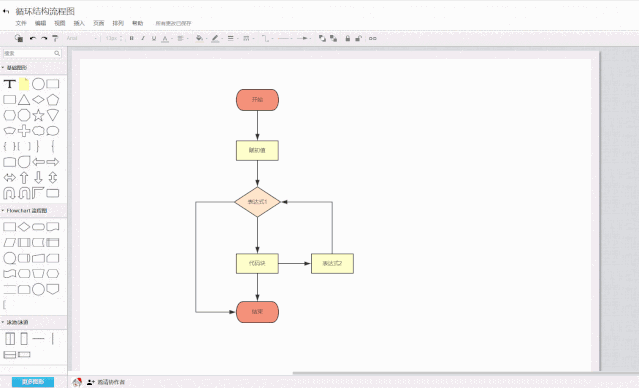The height and width of the screenshot is (388, 639).
Task: Click the bring to front icon
Action: (322, 38)
